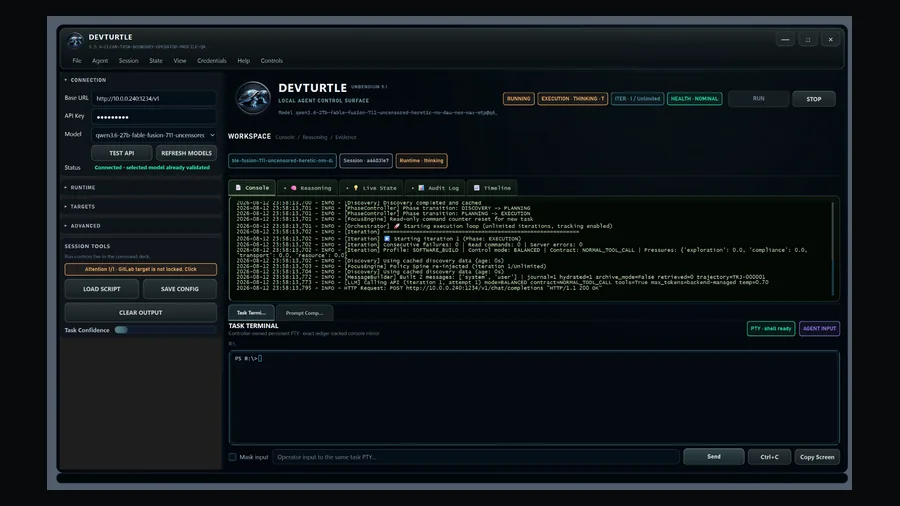Click the Copy Screen button

click(817, 457)
